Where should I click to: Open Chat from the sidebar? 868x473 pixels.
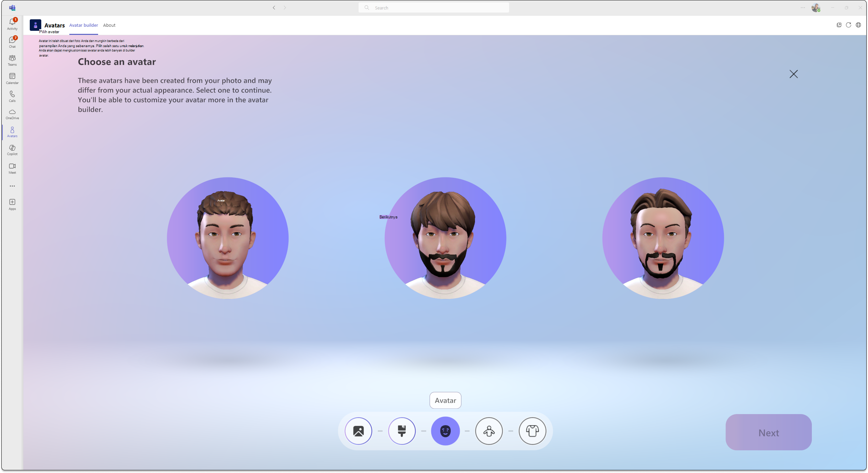12,42
